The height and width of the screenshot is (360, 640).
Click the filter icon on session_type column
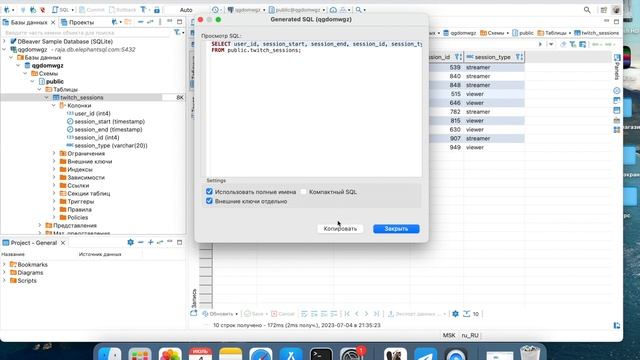(519, 57)
